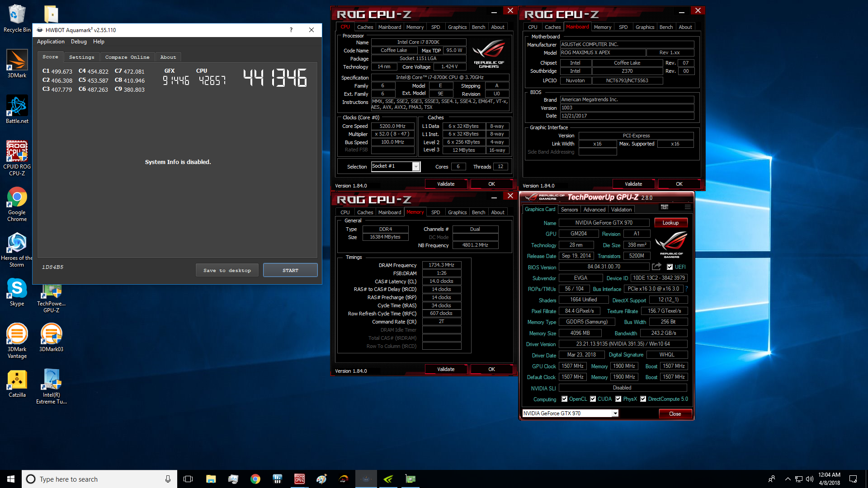868x488 pixels.
Task: Click the Task View taskbar icon
Action: pyautogui.click(x=188, y=479)
